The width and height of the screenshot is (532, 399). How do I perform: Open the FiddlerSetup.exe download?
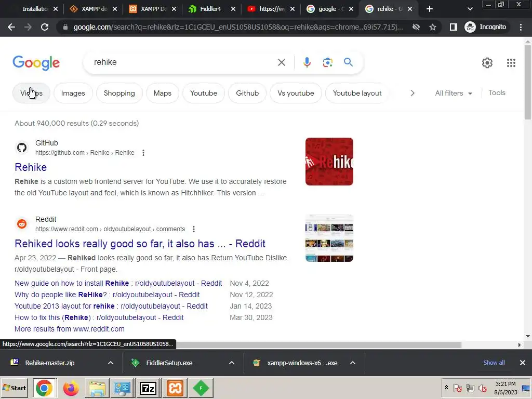point(169,363)
